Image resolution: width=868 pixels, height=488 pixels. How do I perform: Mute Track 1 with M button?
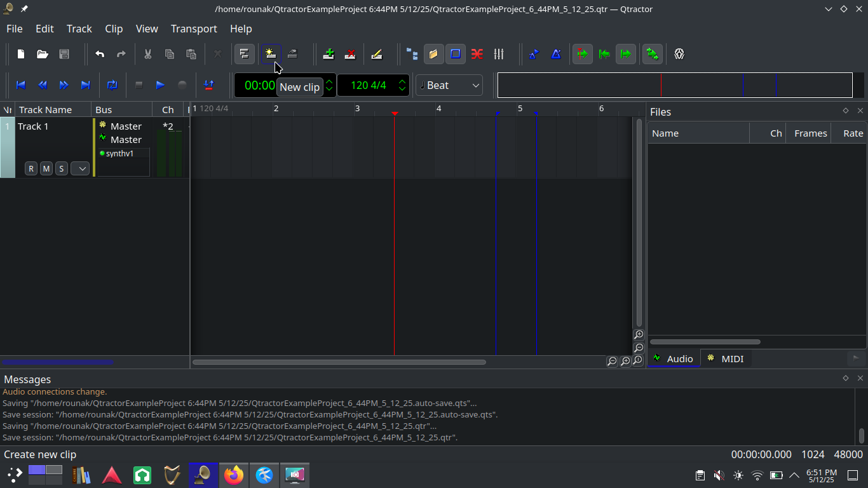click(x=46, y=168)
